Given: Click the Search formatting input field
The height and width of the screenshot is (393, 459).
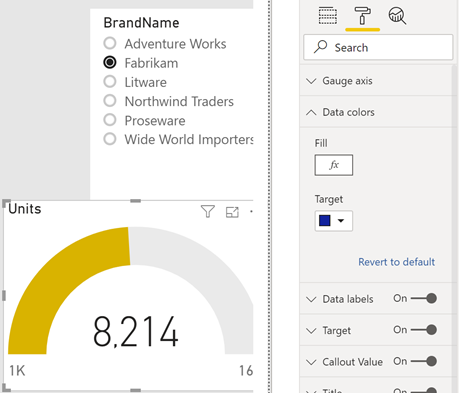Looking at the screenshot, I should click(378, 47).
